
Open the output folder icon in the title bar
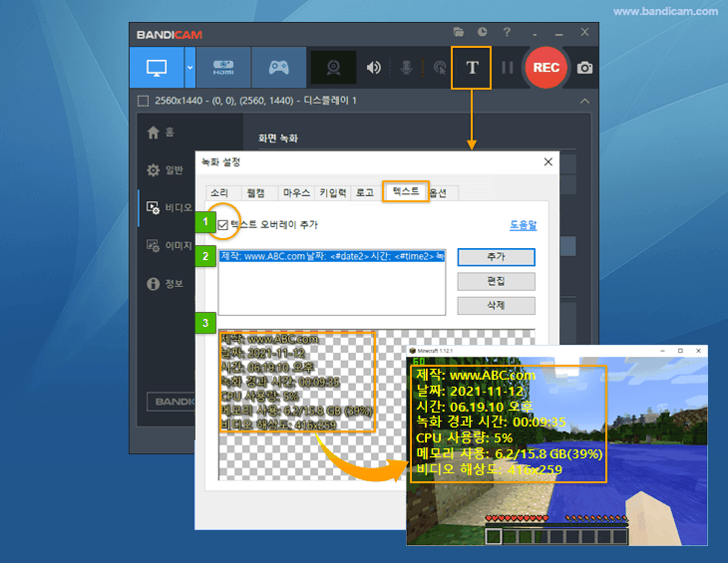point(459,32)
